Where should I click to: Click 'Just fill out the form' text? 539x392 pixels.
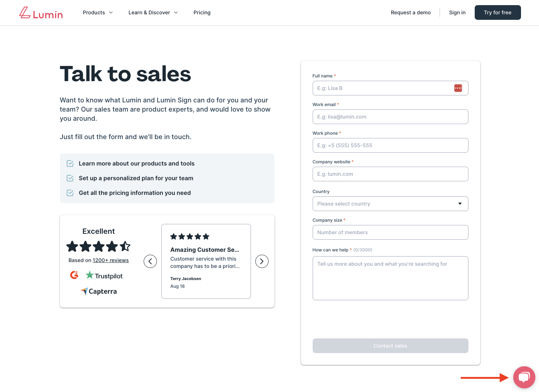126,137
